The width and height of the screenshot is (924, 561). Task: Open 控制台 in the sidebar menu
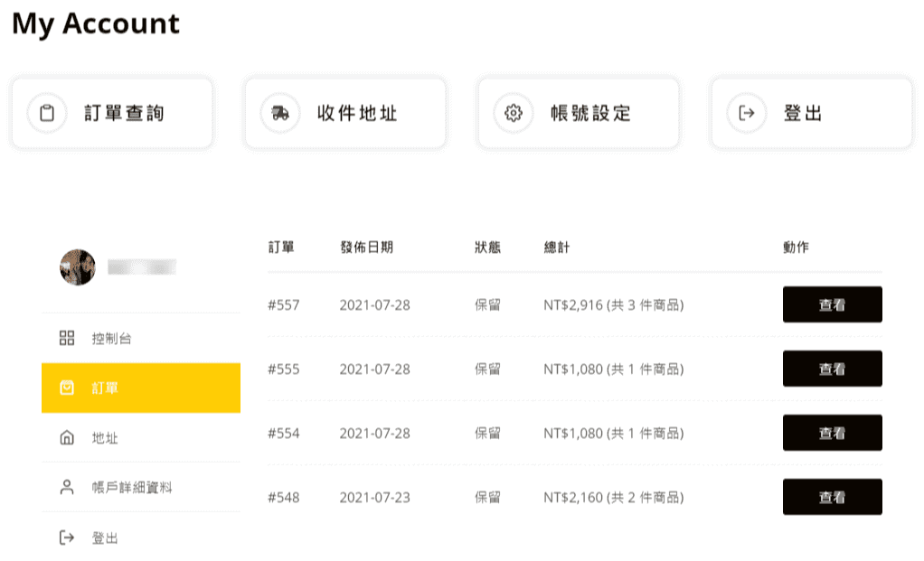pyautogui.click(x=141, y=338)
